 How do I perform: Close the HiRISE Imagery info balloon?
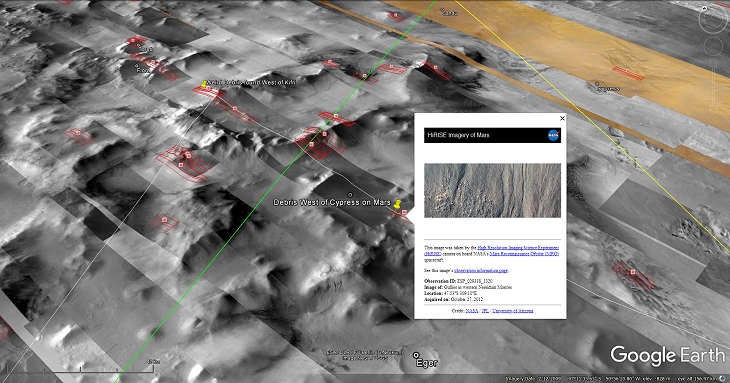[x=562, y=118]
